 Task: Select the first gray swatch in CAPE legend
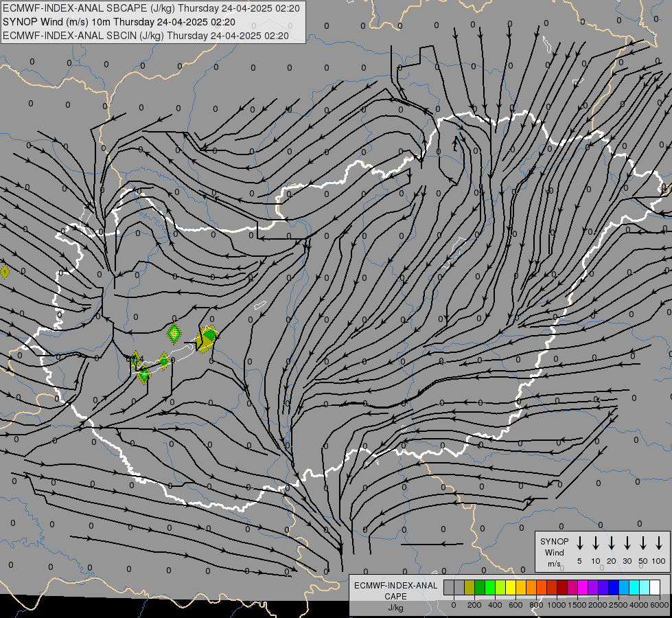pyautogui.click(x=449, y=587)
